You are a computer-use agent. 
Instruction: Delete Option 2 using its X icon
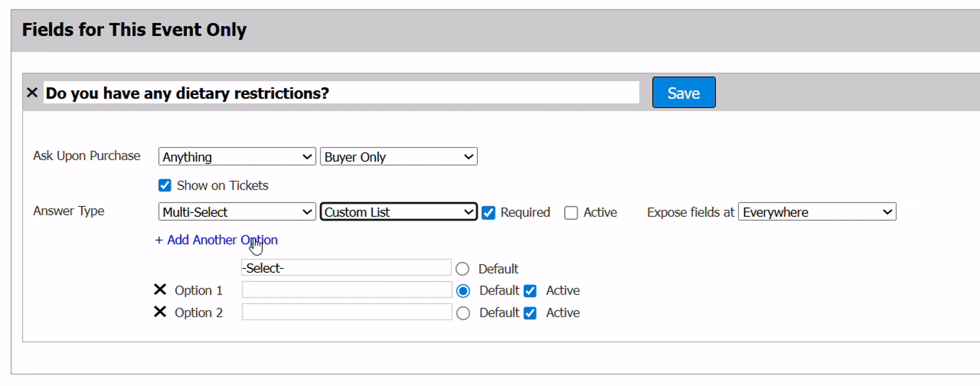click(160, 312)
